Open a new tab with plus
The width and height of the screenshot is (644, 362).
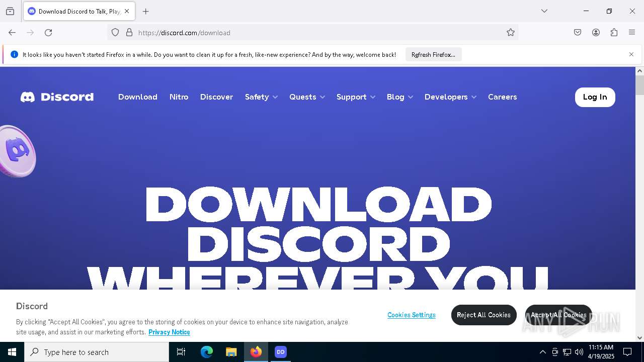[146, 11]
